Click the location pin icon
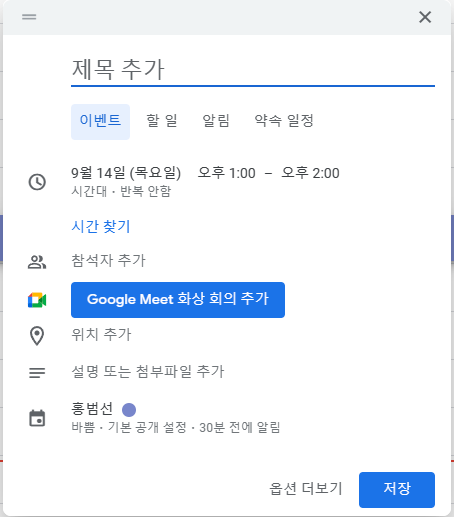The width and height of the screenshot is (454, 517). [37, 336]
